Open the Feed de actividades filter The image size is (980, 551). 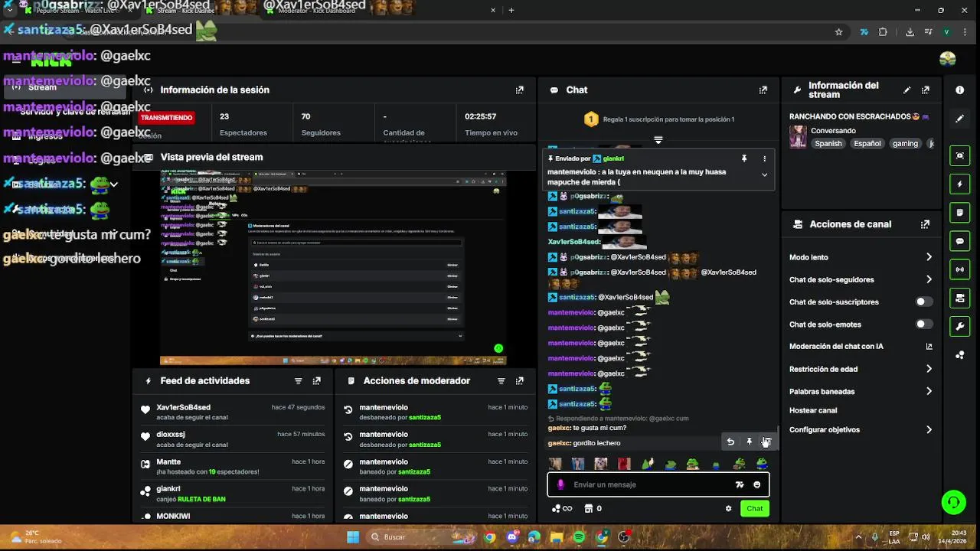tap(299, 380)
